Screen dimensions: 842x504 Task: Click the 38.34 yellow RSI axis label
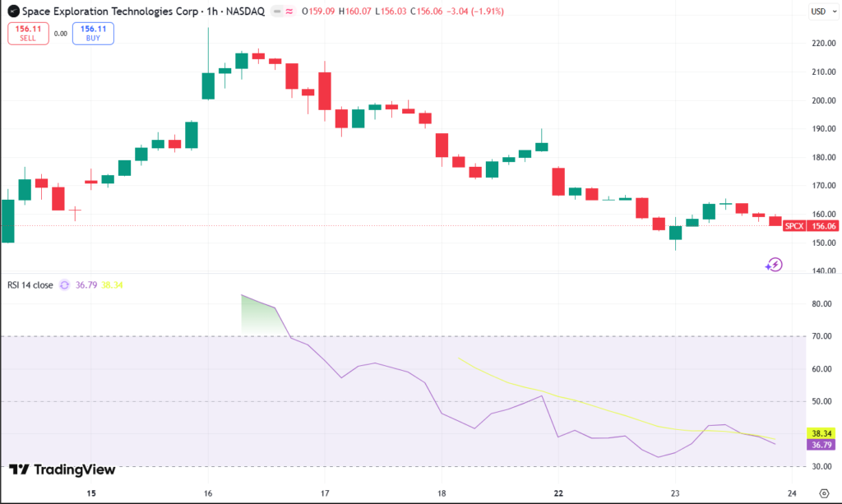[x=821, y=433]
